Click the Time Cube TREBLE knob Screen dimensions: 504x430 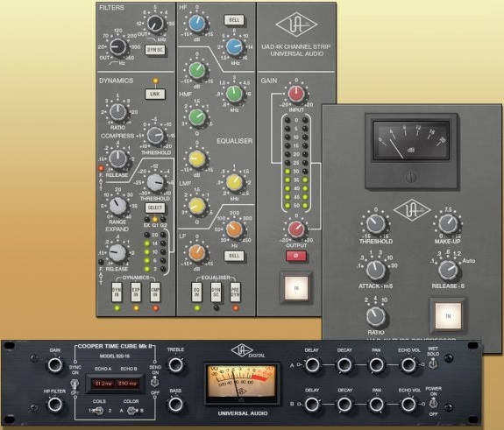click(175, 365)
